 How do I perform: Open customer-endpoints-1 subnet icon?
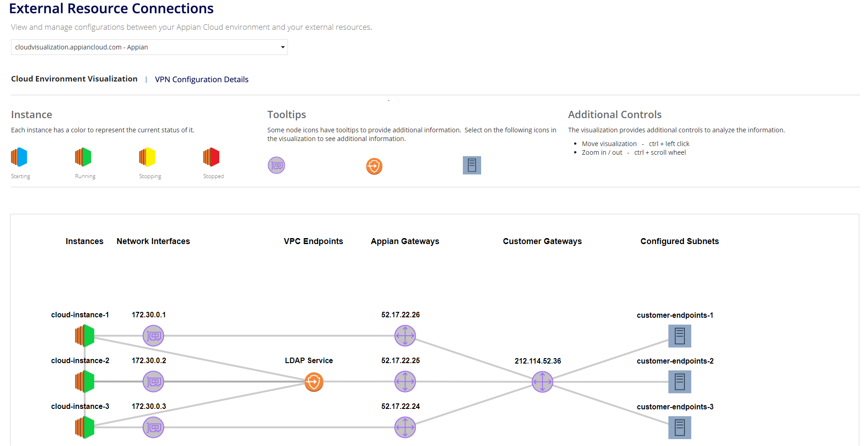[x=680, y=336]
